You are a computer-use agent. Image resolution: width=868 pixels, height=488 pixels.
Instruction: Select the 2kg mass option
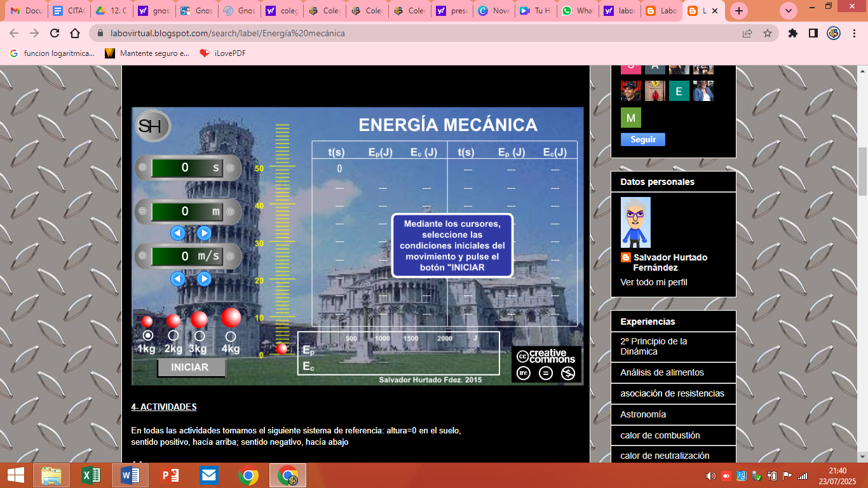pos(173,335)
